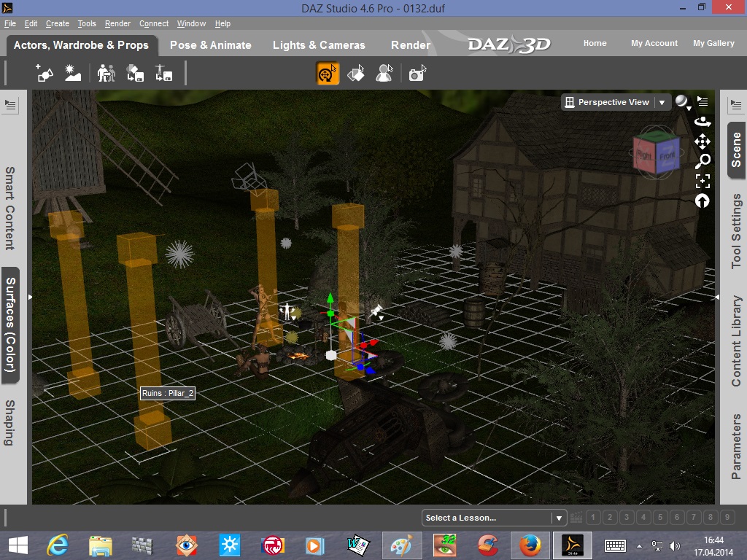
Task: Click the DAZ 3D logo
Action: coord(509,44)
